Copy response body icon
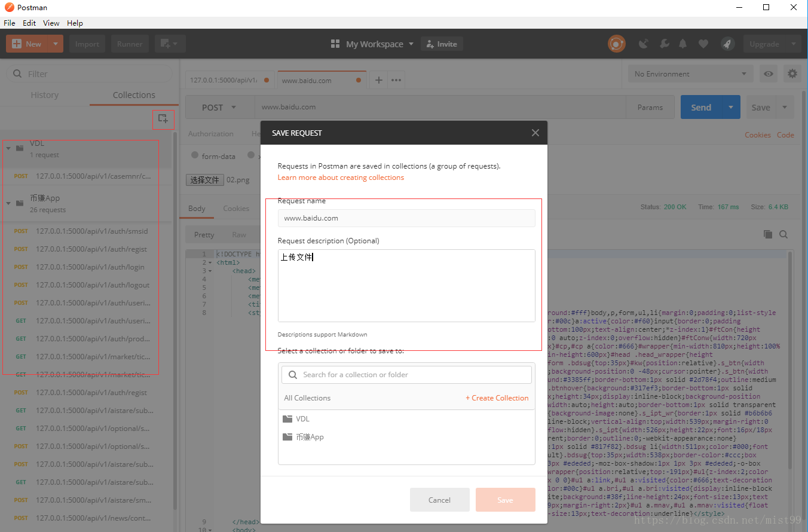The height and width of the screenshot is (532, 808). [x=768, y=234]
